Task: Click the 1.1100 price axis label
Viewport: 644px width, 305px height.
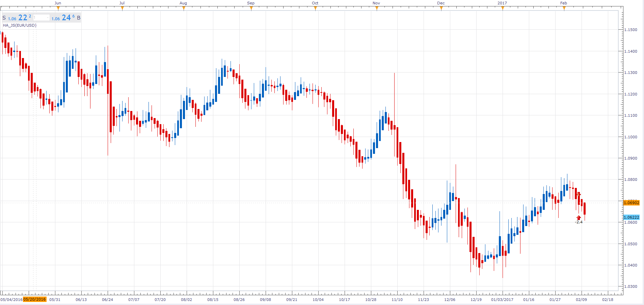Action: [x=631, y=115]
